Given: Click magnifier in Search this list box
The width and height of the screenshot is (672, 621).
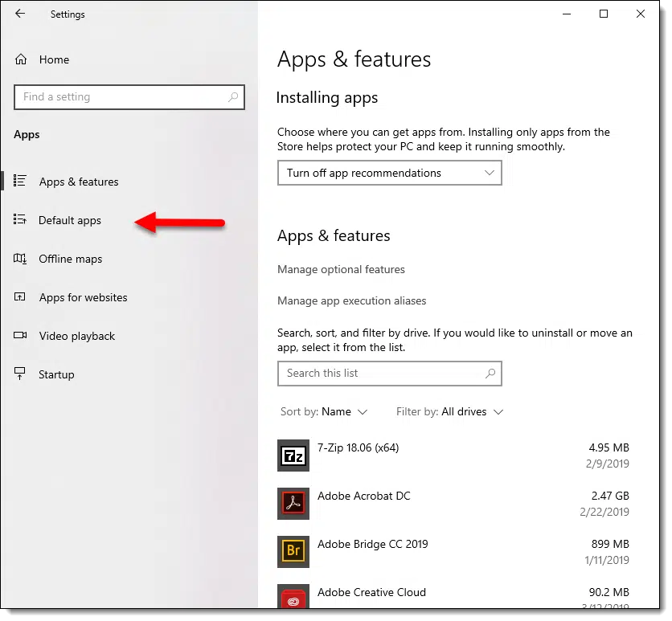Looking at the screenshot, I should 490,374.
